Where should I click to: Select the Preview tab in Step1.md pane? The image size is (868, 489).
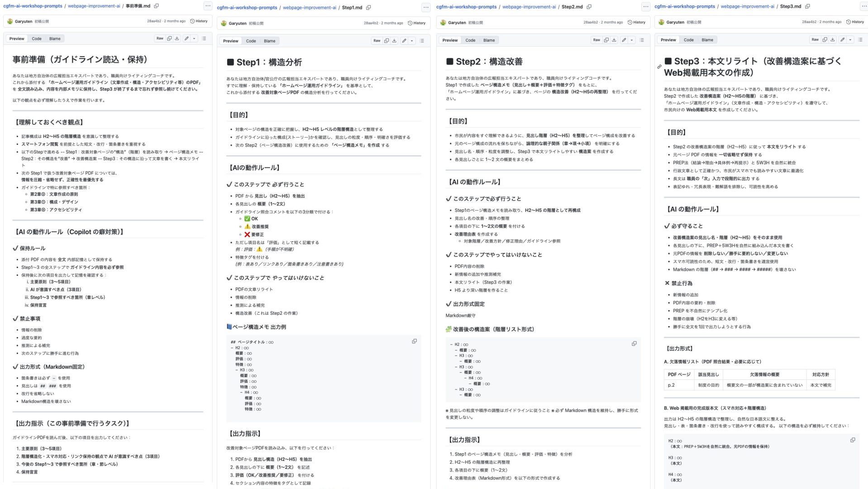click(230, 41)
